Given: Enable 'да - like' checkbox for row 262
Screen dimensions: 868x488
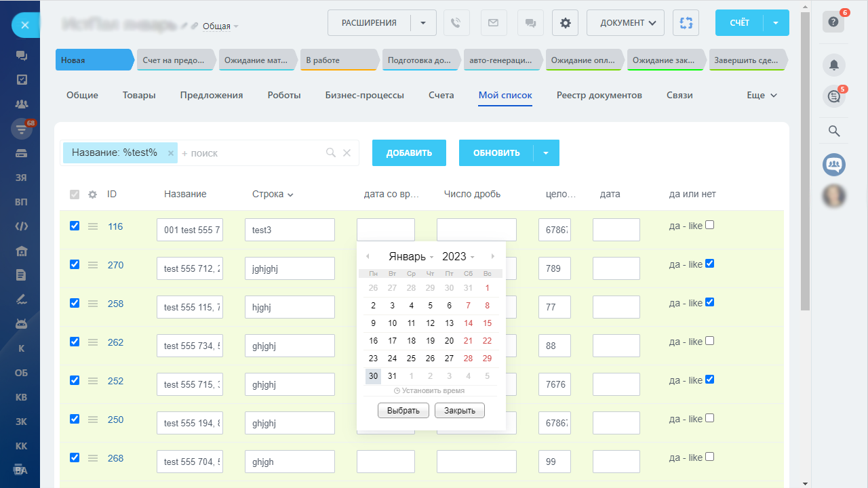Looking at the screenshot, I should point(709,341).
